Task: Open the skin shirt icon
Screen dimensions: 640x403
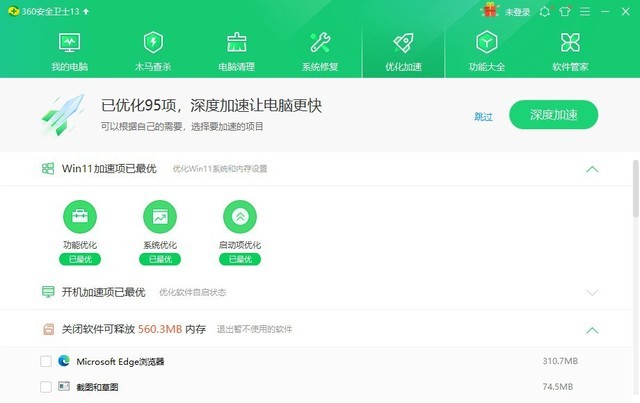Action: pyautogui.click(x=565, y=11)
